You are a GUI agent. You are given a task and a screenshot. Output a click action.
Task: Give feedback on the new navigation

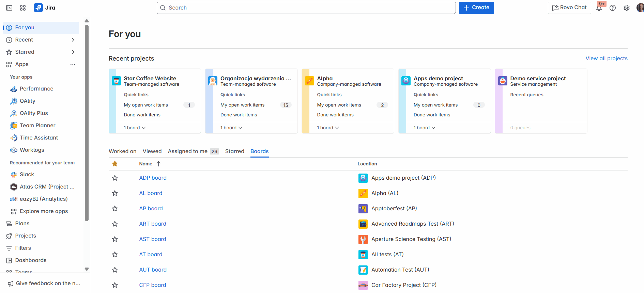(x=44, y=283)
